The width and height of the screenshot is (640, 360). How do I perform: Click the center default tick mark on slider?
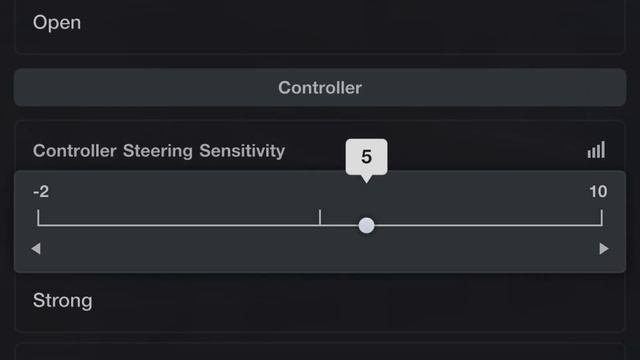(320, 217)
